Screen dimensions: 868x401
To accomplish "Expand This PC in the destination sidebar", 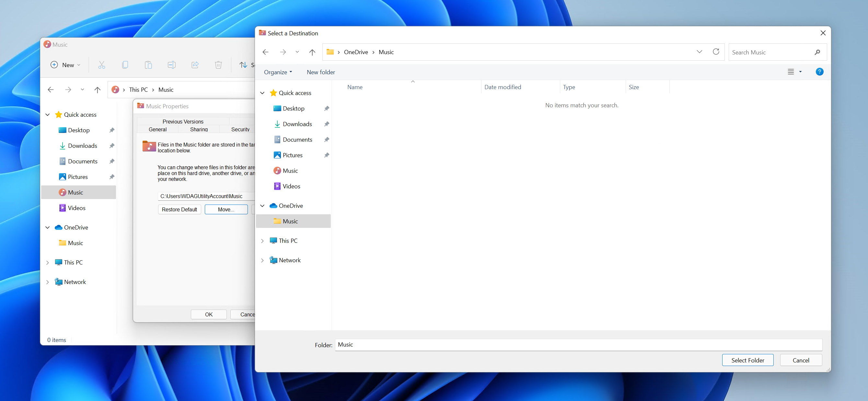I will 263,241.
